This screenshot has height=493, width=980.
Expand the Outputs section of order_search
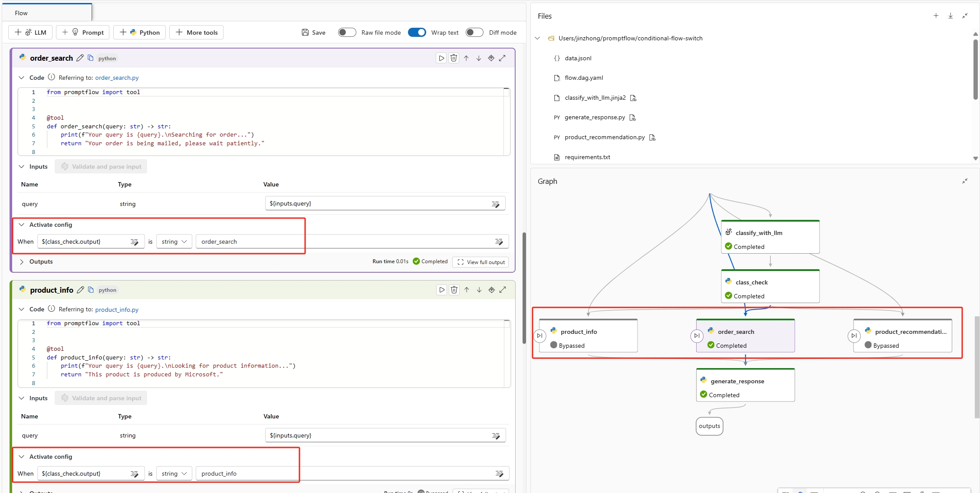click(x=22, y=261)
